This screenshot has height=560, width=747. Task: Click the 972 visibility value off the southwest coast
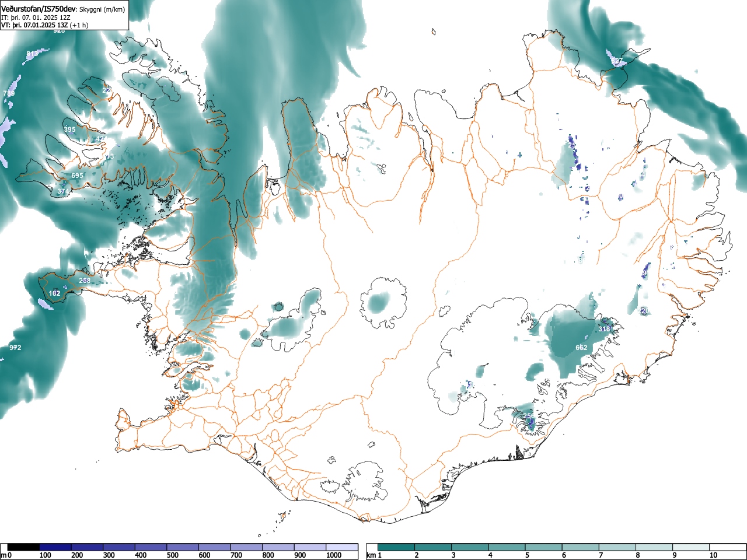coord(15,348)
